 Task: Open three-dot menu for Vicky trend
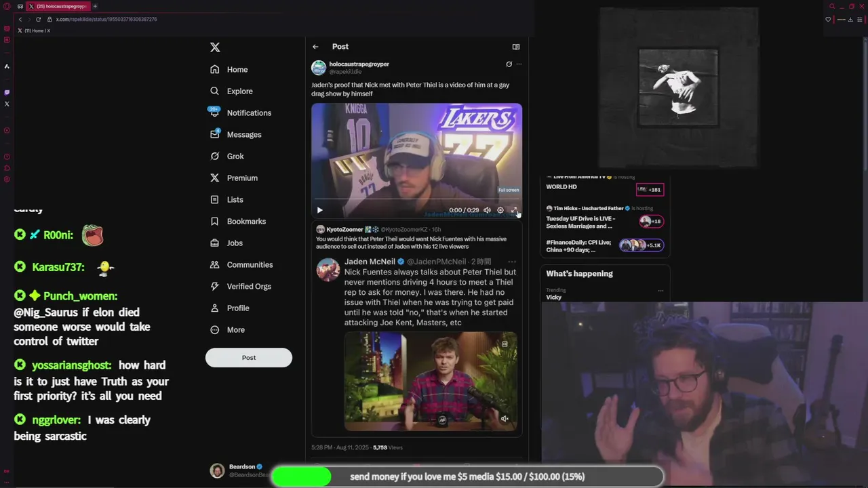point(660,291)
